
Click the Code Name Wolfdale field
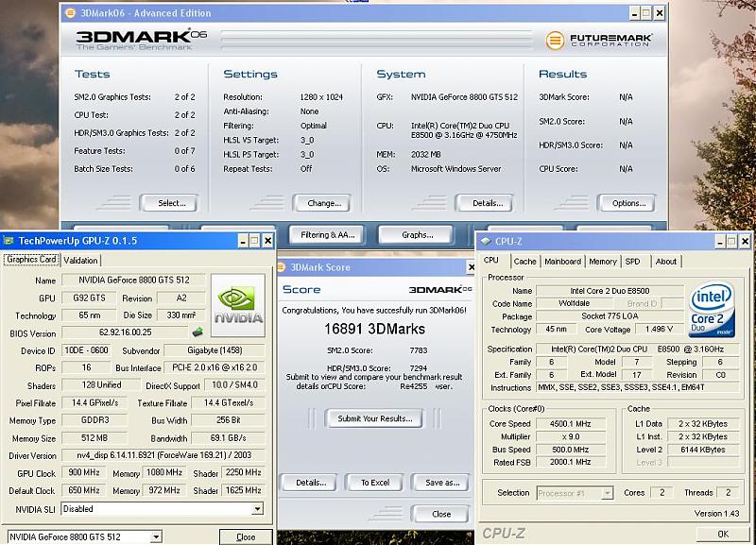coord(574,303)
